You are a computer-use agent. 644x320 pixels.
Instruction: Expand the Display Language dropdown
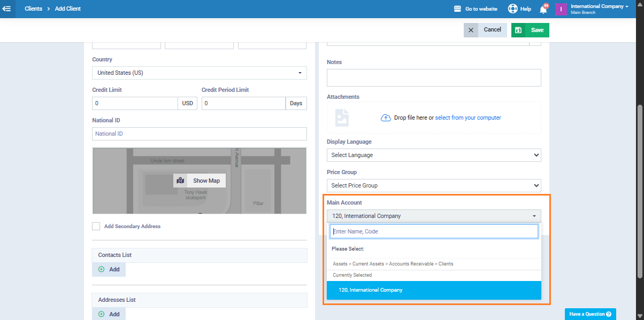point(434,155)
